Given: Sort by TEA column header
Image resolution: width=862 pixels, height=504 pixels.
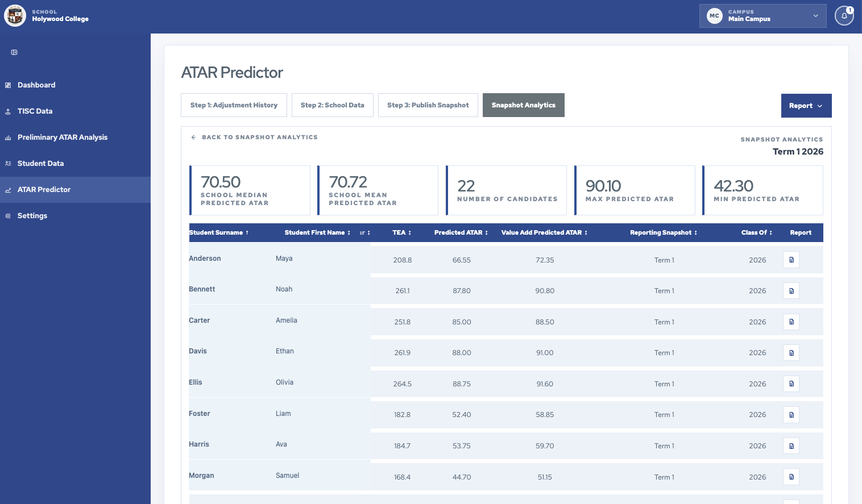Looking at the screenshot, I should pos(401,232).
